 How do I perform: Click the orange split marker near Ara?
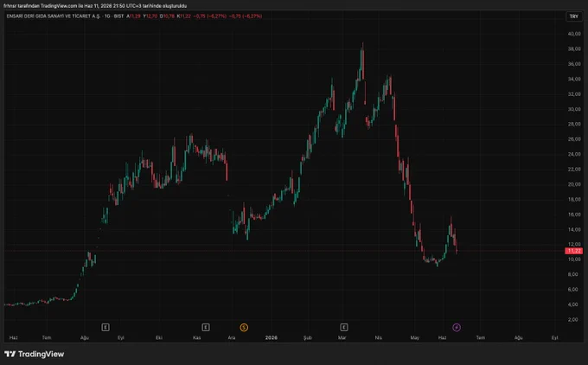(x=244, y=328)
